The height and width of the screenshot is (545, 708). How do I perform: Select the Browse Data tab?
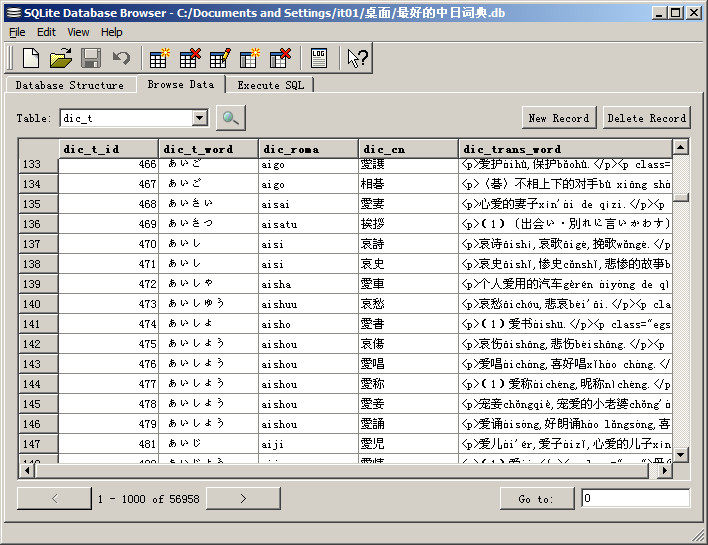coord(181,84)
